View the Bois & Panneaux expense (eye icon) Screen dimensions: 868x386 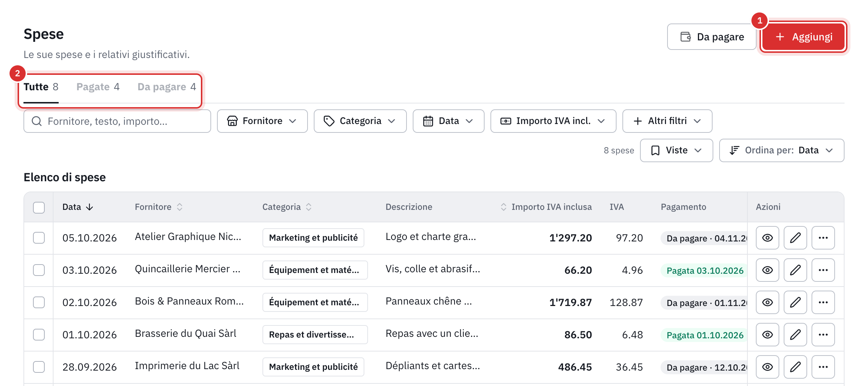tap(767, 302)
